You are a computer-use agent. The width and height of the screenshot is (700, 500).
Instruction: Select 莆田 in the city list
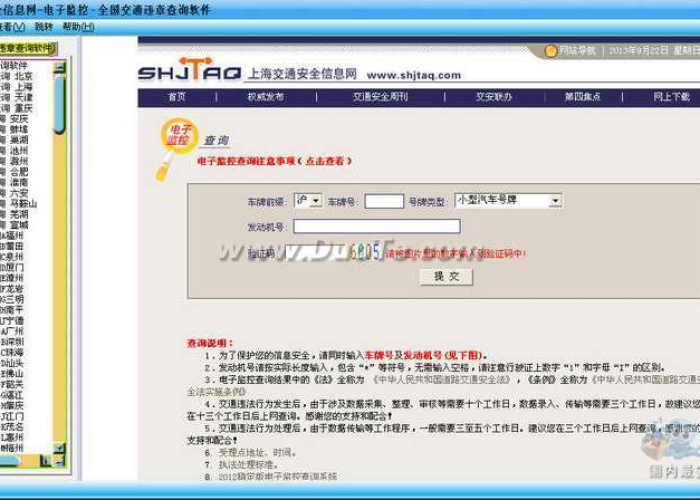(13, 246)
